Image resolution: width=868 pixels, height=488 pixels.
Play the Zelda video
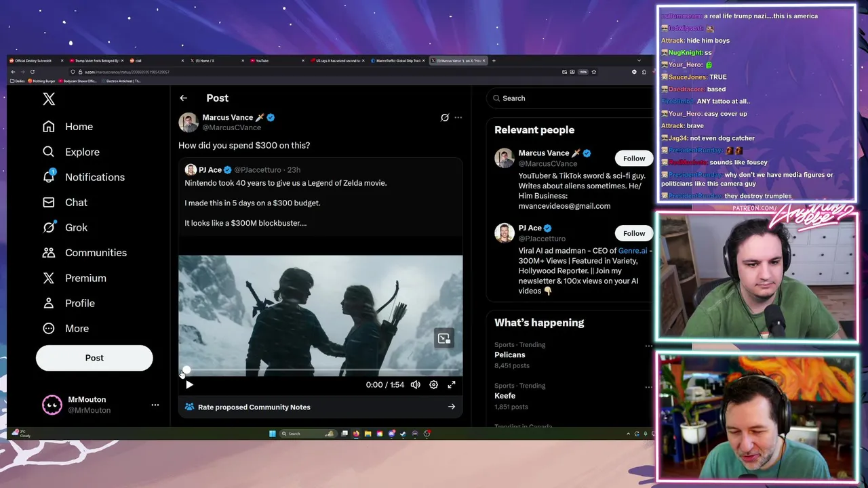[189, 384]
